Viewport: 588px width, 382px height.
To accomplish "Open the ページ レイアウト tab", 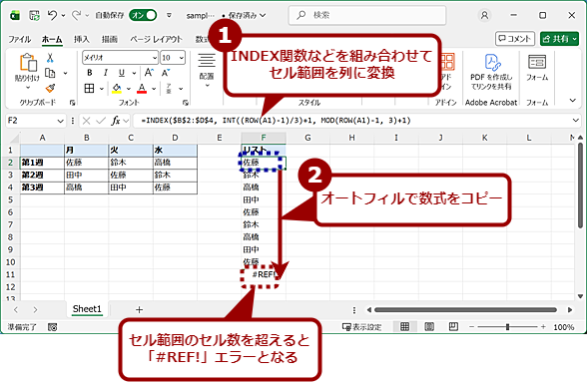I will (156, 39).
